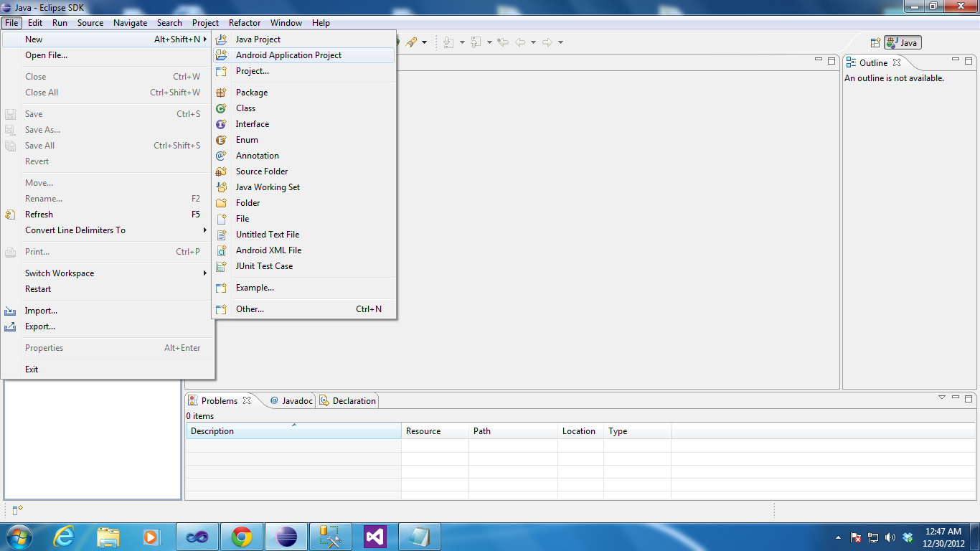980x551 pixels.
Task: Switch to Eclipse taskbar button
Action: click(x=286, y=537)
